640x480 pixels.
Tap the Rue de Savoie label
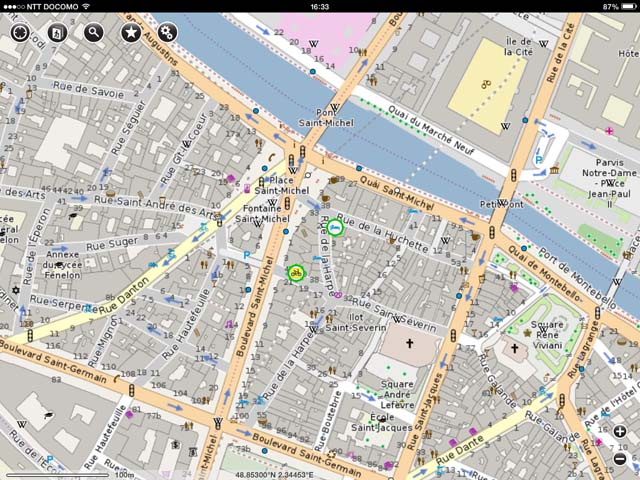89,90
